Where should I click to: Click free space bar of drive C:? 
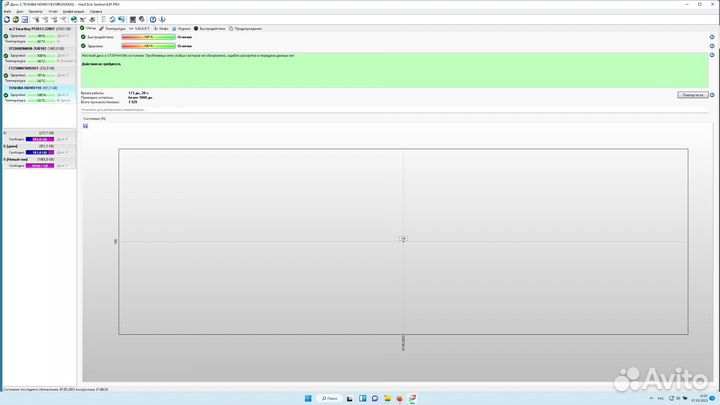40,139
